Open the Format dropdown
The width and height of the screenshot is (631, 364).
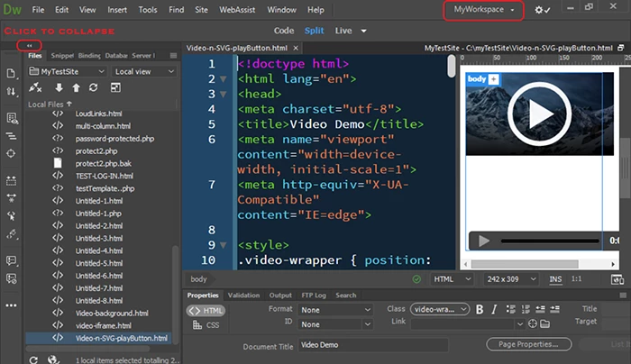click(334, 310)
